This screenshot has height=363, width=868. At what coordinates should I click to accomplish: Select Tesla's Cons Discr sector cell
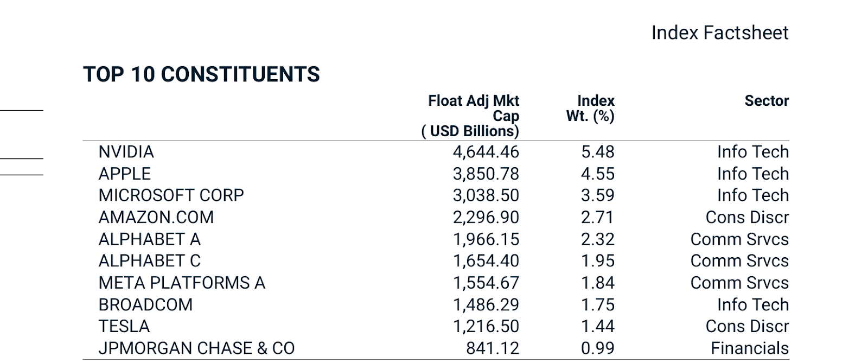747,326
